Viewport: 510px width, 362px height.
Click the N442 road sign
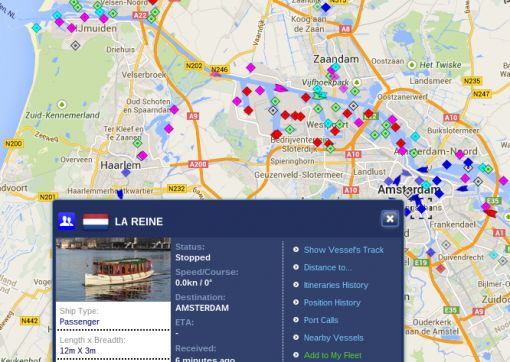(29, 321)
